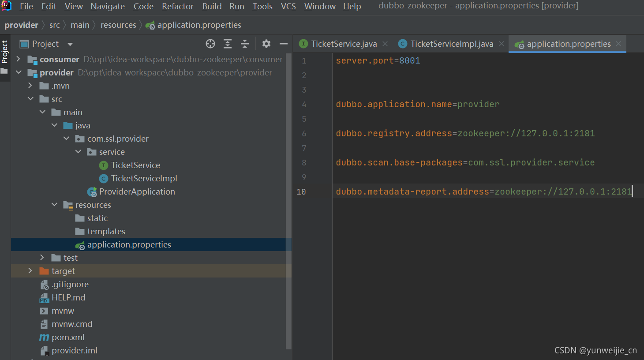Expand the .mvn folder

[x=30, y=85]
